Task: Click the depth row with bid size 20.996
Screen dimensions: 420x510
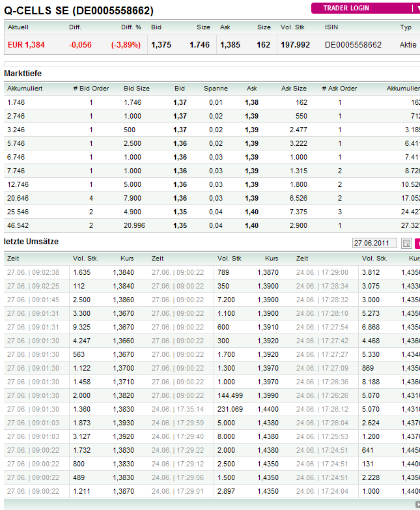Action: [x=212, y=225]
